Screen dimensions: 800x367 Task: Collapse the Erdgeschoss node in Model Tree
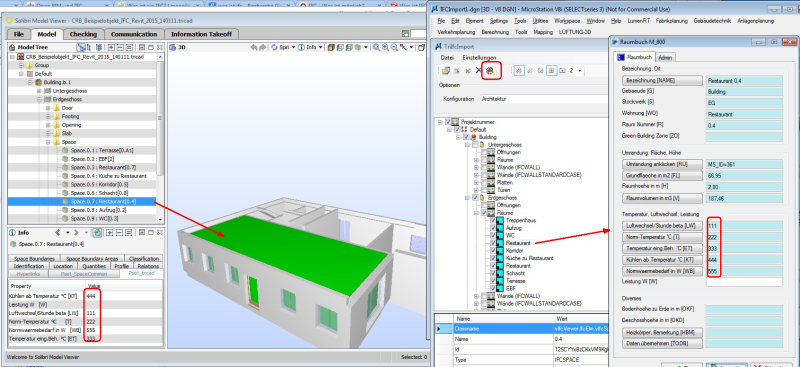(x=39, y=99)
